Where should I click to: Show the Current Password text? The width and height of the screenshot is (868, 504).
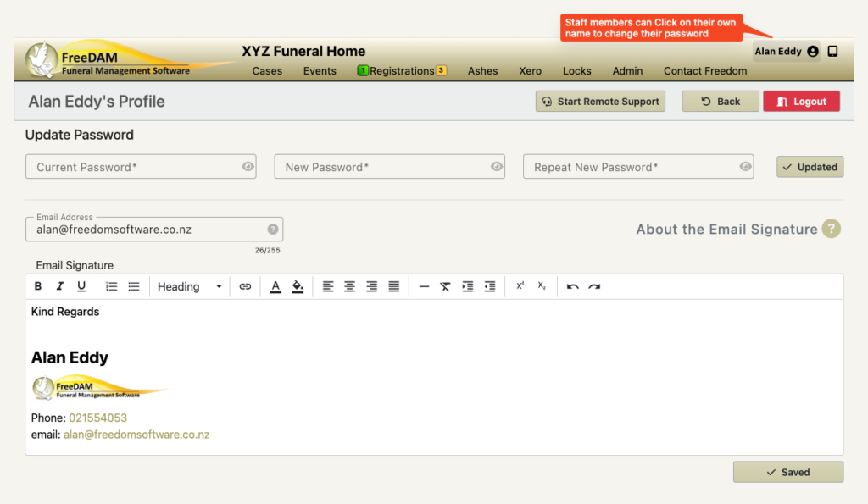click(x=248, y=167)
